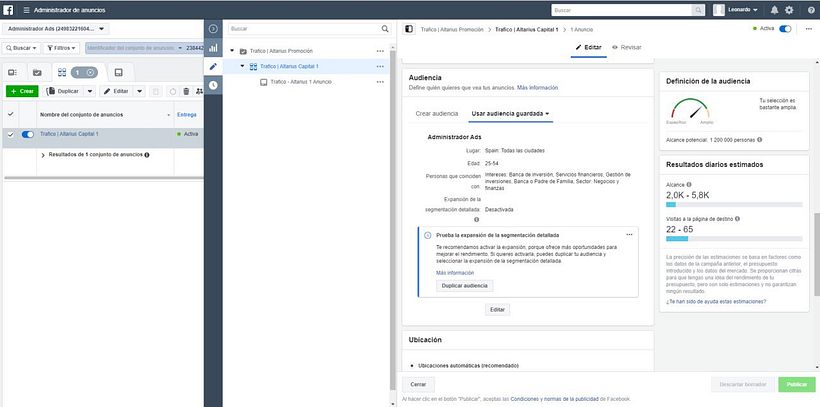The height and width of the screenshot is (407, 820).
Task: Open the Buscar dropdown in the filter bar
Action: (x=21, y=48)
